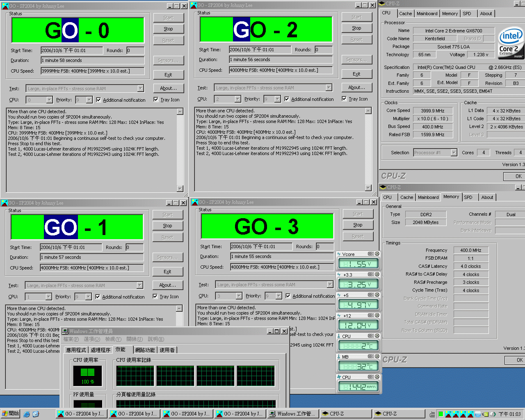Open Priority dropdown in GO - 1 window

coord(88,297)
